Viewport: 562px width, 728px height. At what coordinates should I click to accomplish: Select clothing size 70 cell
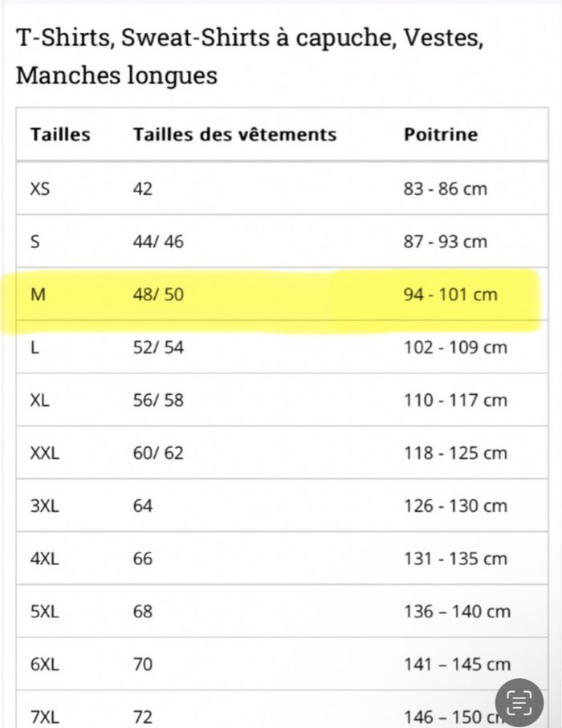[143, 665]
